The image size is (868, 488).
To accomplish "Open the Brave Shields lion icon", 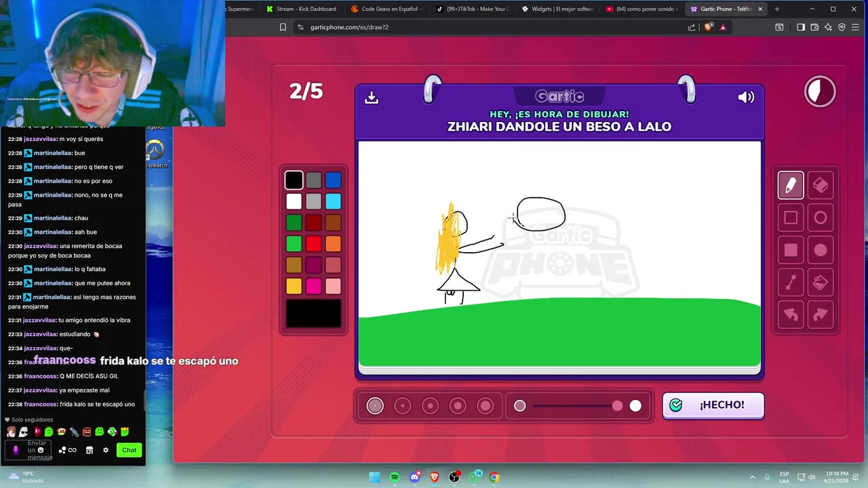I will tap(709, 27).
